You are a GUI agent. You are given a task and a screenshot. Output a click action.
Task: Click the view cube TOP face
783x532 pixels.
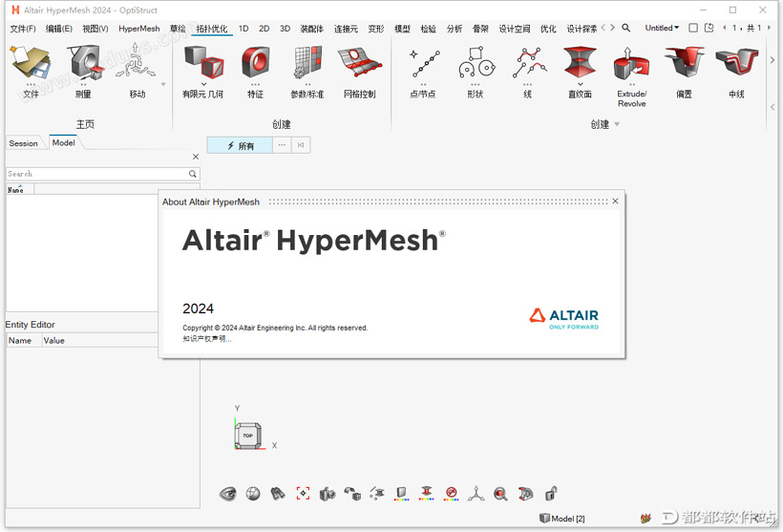pyautogui.click(x=248, y=436)
